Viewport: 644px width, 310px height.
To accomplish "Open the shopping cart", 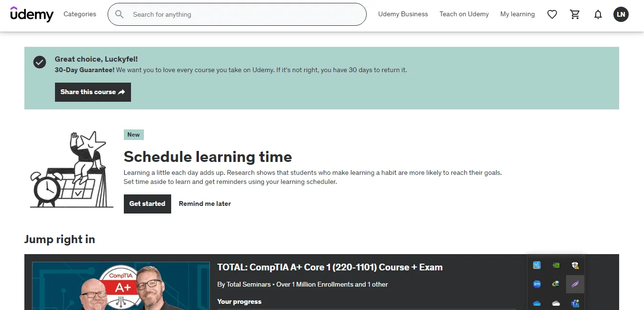I will click(575, 14).
